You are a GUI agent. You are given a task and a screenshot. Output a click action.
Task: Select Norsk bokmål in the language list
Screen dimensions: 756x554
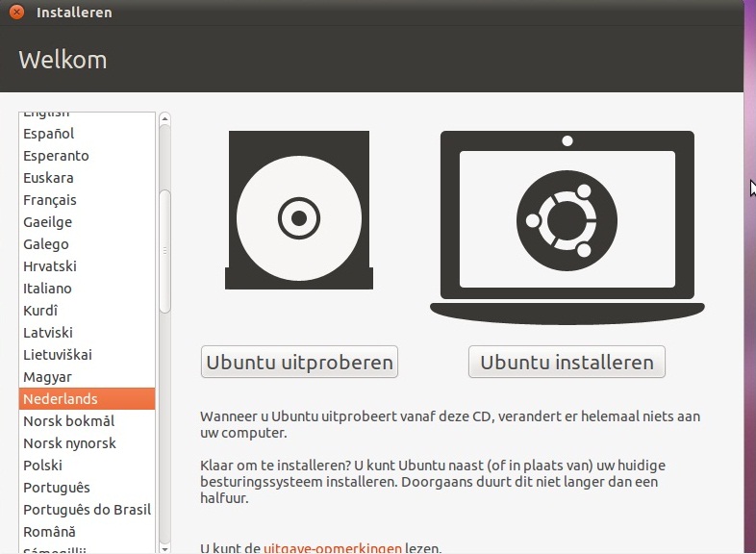(87, 421)
